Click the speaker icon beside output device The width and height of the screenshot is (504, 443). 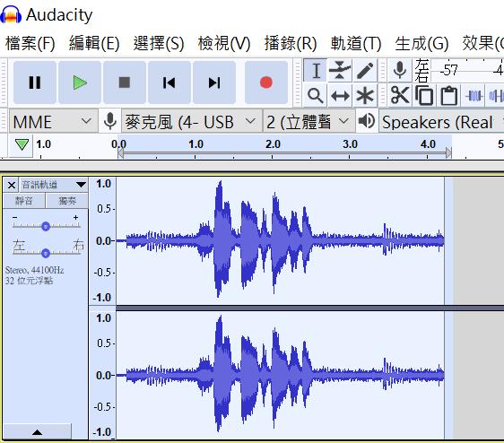point(367,121)
